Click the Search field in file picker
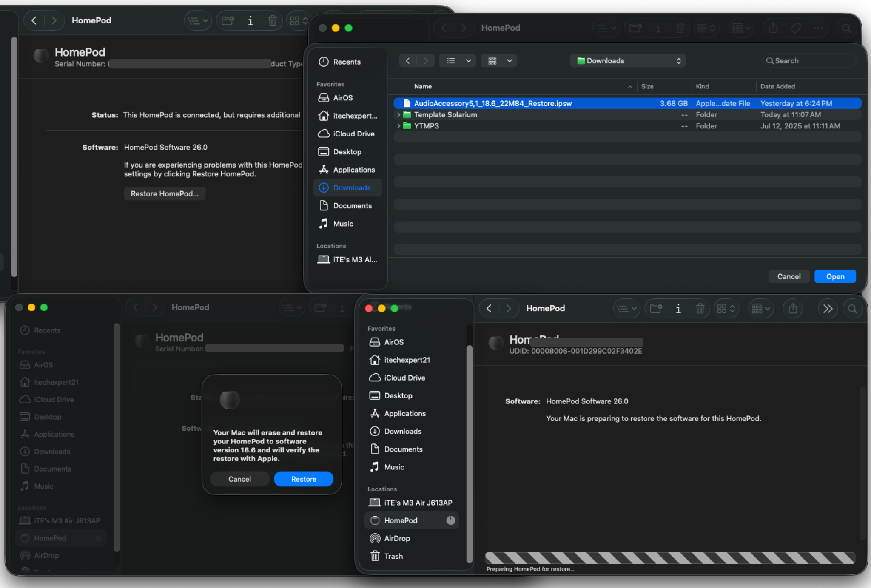 [809, 61]
